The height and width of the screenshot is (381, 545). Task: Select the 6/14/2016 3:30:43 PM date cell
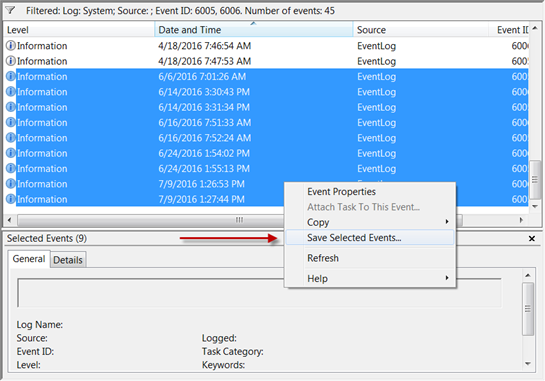click(x=204, y=92)
